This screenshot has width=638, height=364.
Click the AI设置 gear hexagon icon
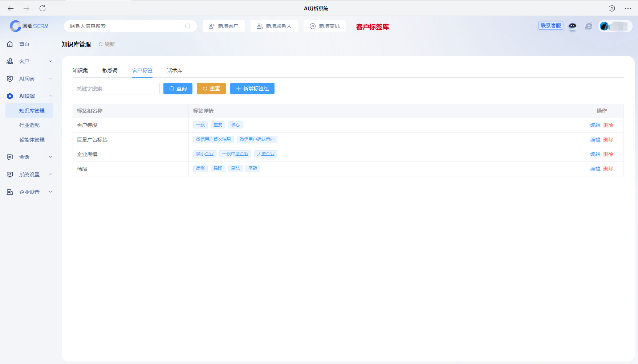click(x=9, y=96)
